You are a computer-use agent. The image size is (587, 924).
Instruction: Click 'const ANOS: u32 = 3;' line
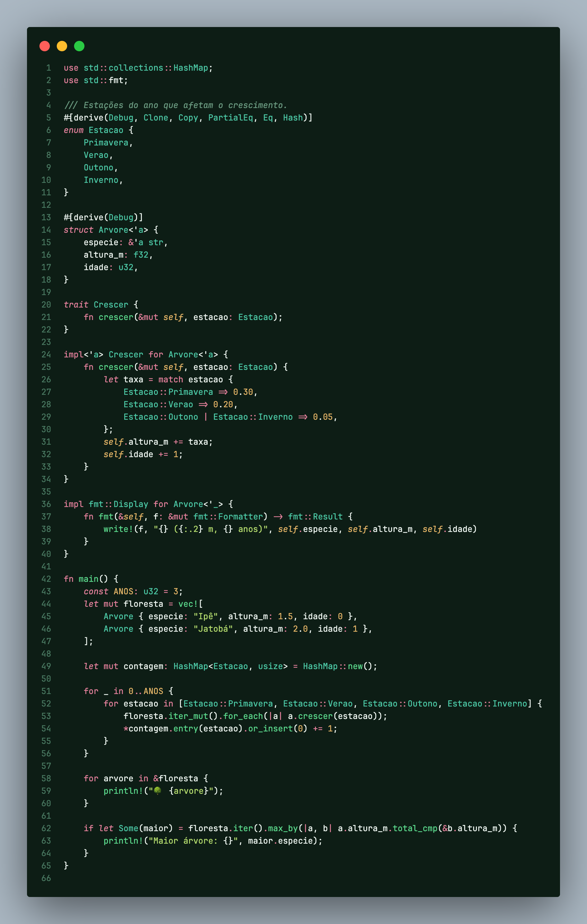click(133, 592)
